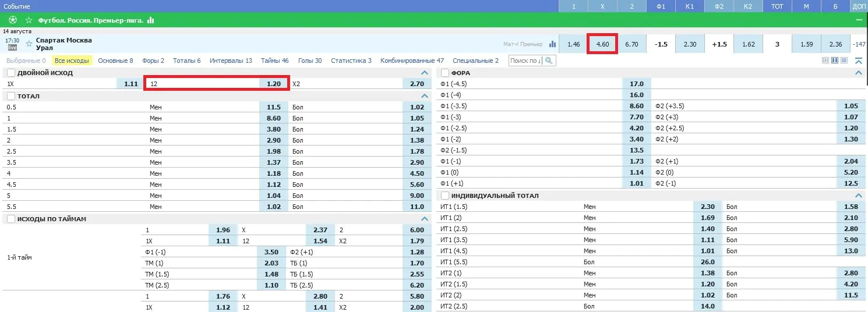This screenshot has width=868, height=312.
Task: Switch to three-column layout view
Action: 825,61
